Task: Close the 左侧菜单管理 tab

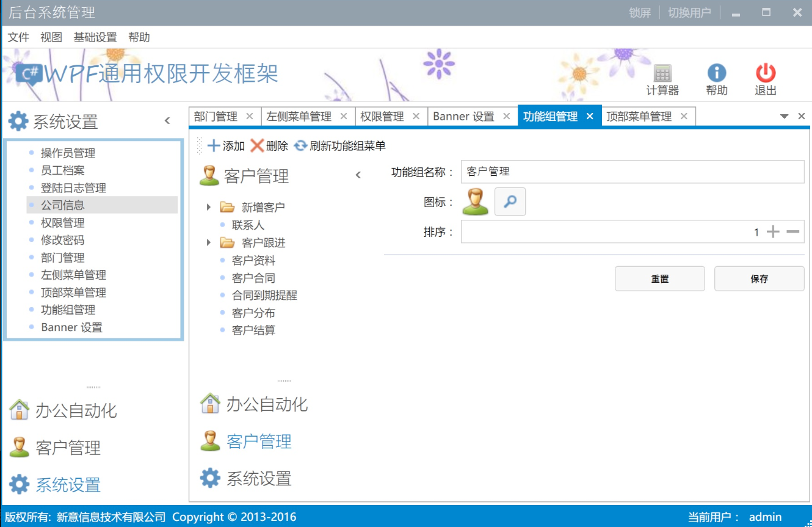Action: [x=344, y=116]
